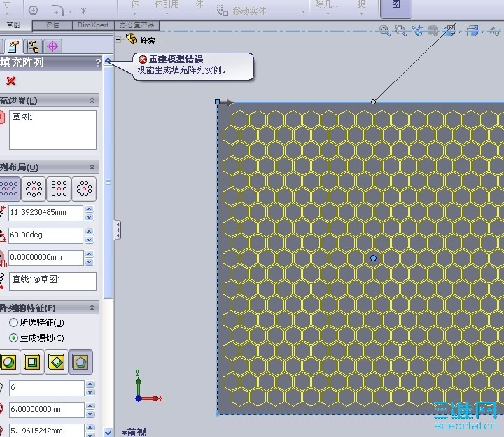504x437 pixels.
Task: Increase the stagger angle value
Action: pyautogui.click(x=90, y=232)
